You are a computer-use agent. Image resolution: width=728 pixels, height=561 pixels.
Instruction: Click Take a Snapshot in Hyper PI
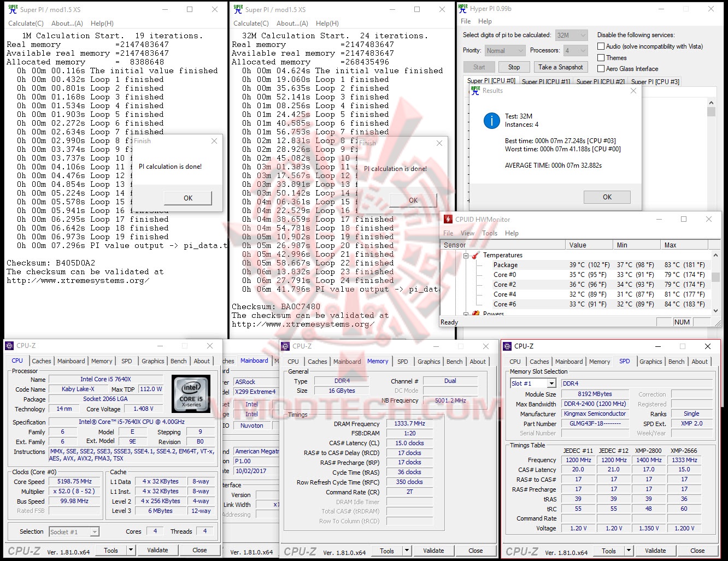click(x=561, y=67)
